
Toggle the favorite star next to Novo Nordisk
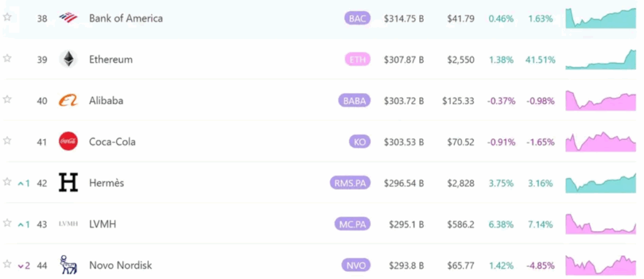[7, 264]
